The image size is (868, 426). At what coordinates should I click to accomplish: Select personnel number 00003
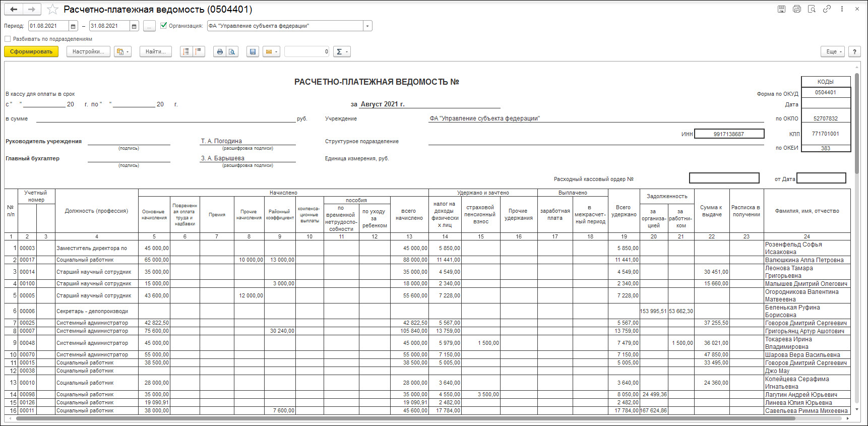(27, 248)
